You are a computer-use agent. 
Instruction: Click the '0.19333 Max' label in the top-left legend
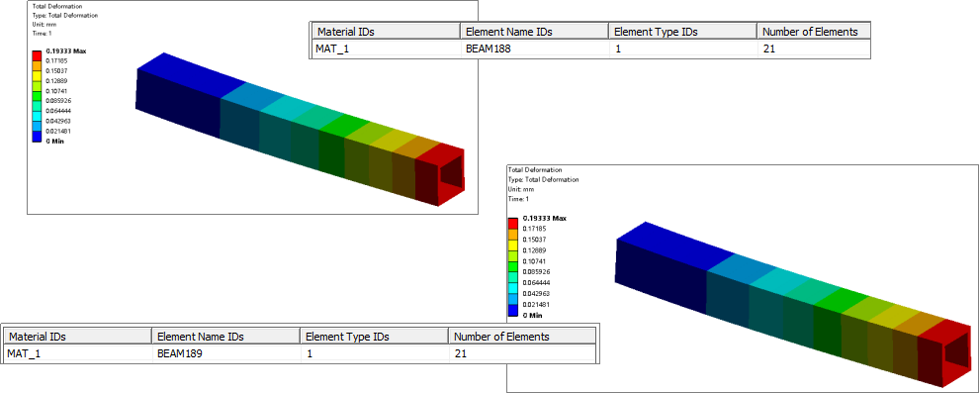point(65,51)
